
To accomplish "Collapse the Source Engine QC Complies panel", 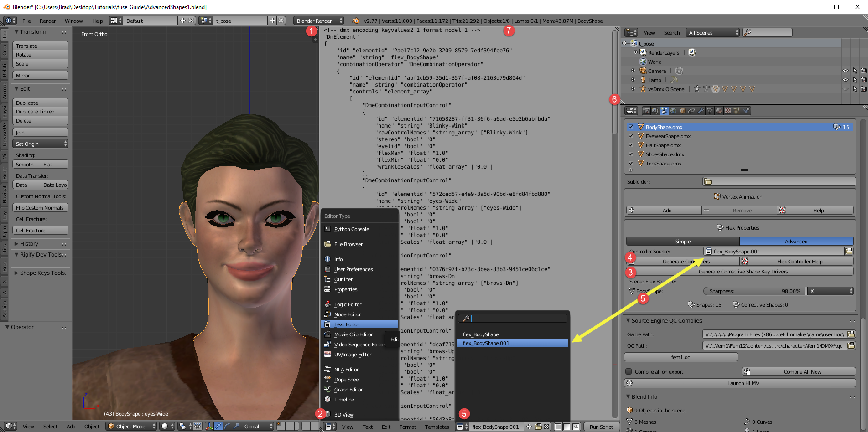I will (x=628, y=321).
